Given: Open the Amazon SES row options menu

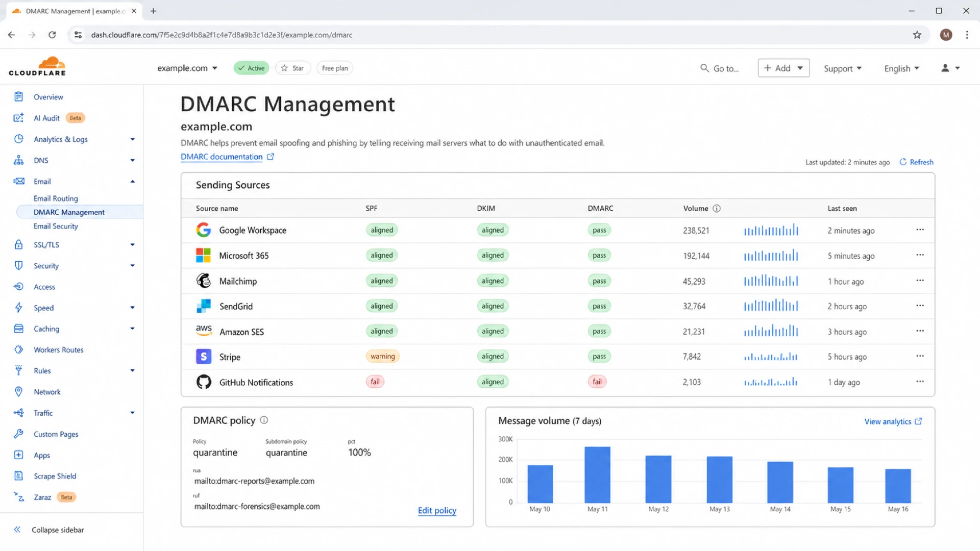Looking at the screenshot, I should [x=920, y=331].
